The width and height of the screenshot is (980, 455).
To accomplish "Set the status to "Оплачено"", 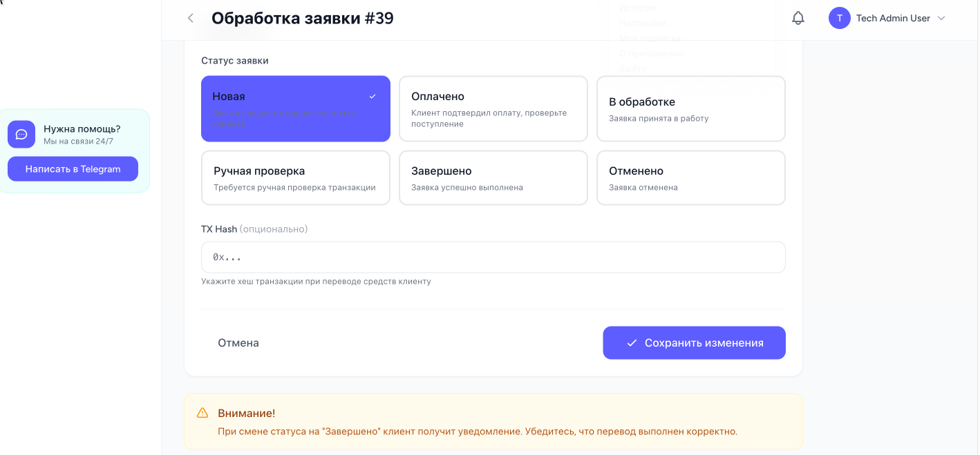I will click(x=493, y=108).
